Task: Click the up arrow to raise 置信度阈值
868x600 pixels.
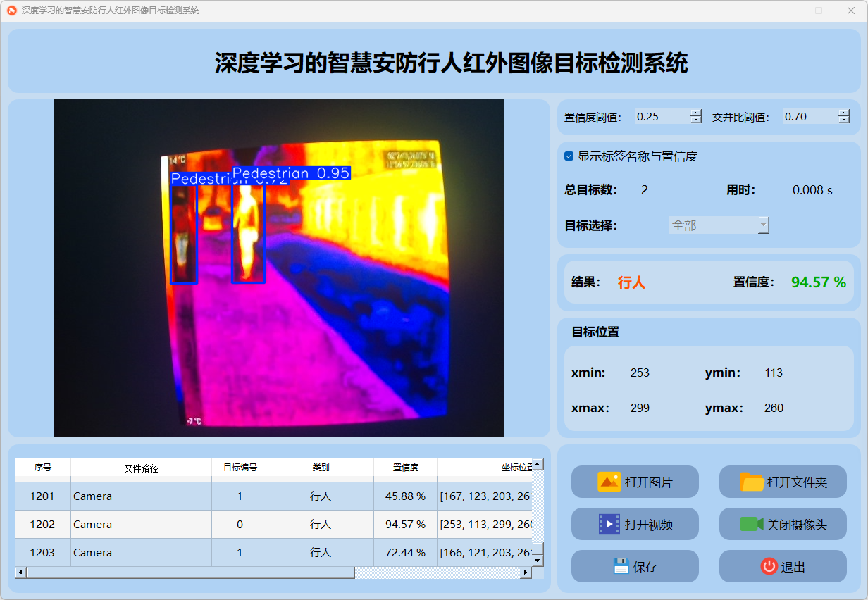Action: [696, 113]
